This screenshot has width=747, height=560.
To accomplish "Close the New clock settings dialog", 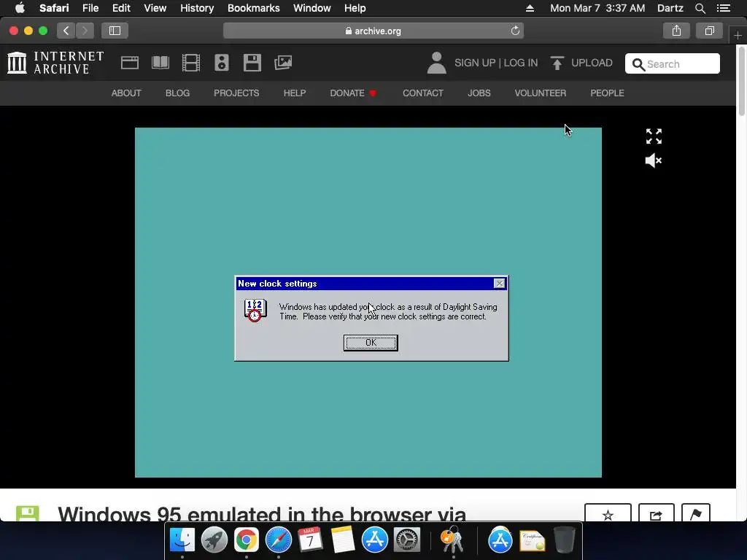I will 499,284.
